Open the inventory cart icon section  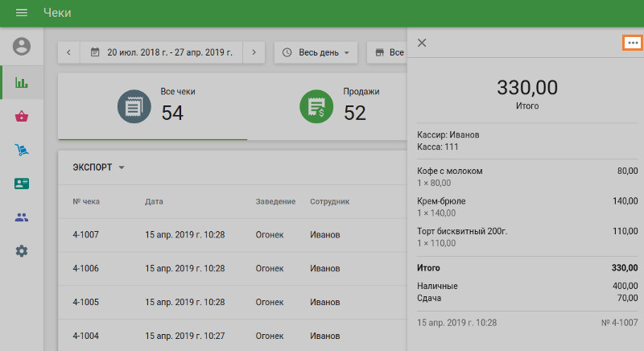(x=22, y=150)
